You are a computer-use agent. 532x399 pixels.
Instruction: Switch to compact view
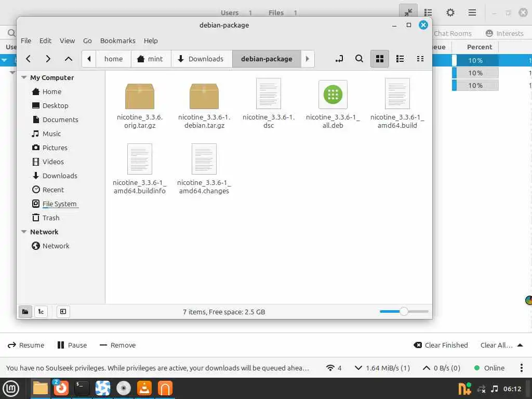tap(420, 59)
